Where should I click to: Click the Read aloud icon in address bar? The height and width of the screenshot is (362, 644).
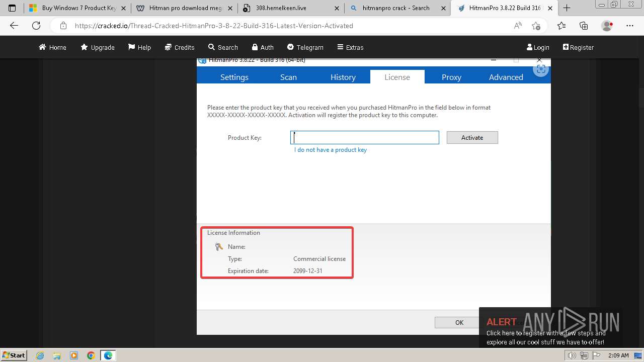pyautogui.click(x=518, y=26)
